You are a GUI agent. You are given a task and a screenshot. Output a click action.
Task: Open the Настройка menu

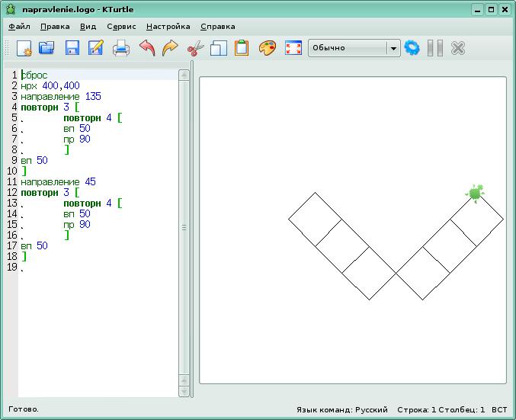click(x=168, y=26)
